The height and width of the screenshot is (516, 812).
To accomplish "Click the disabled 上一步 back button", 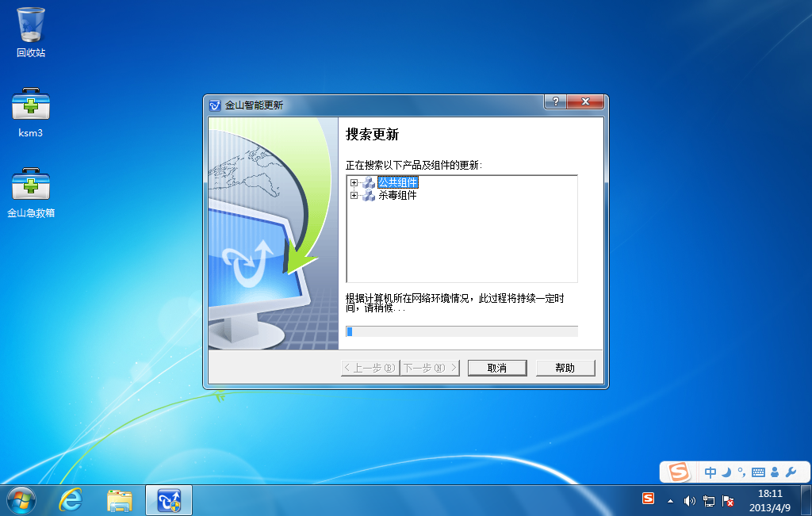I will click(370, 368).
